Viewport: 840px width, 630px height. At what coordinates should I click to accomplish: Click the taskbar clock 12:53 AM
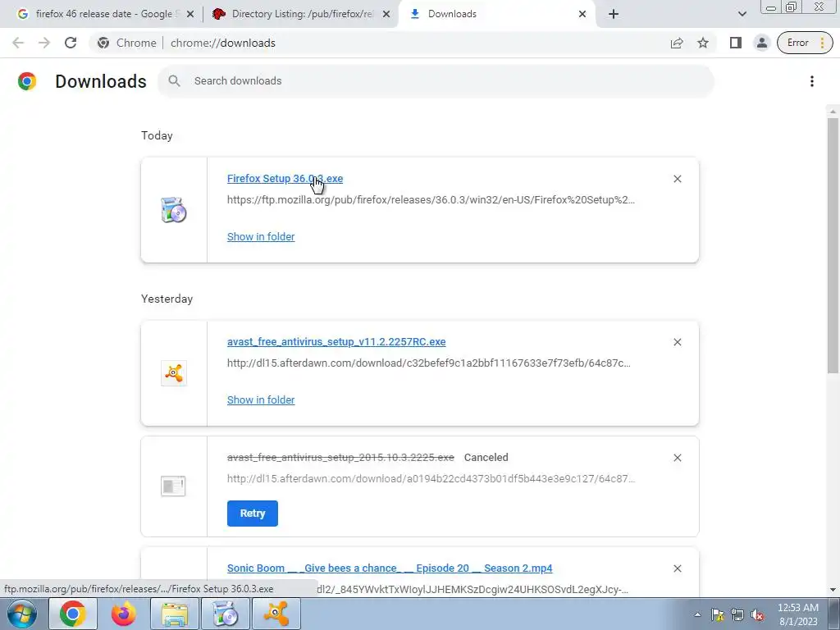click(x=797, y=614)
